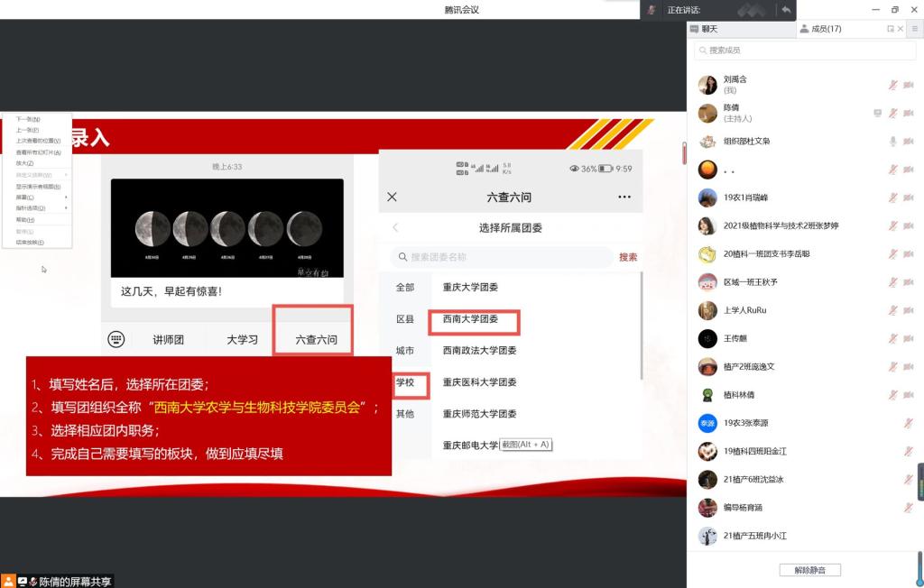The width and height of the screenshot is (924, 588).
Task: Select 下一张(N) in the context menu
Action: 28,119
